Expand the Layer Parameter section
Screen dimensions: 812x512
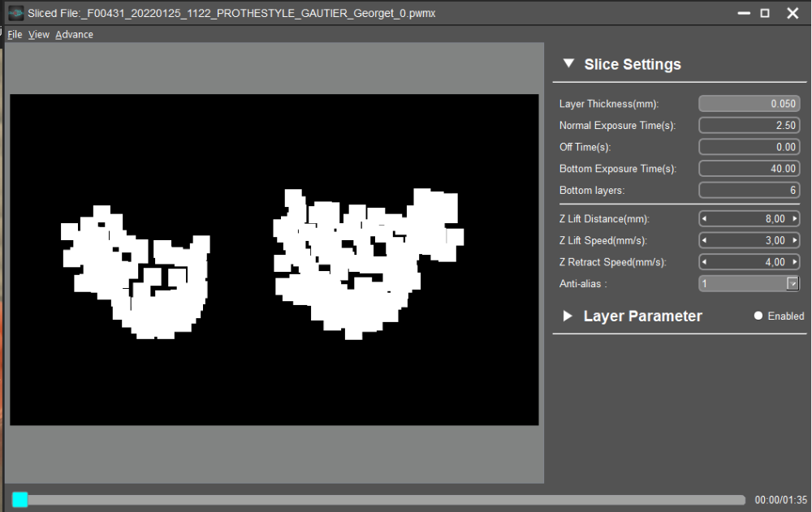[568, 316]
